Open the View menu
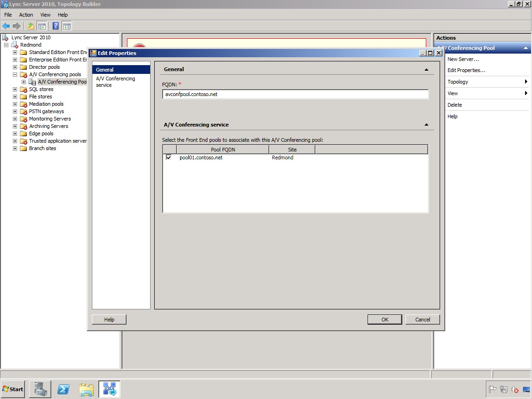The height and width of the screenshot is (399, 532). tap(45, 15)
